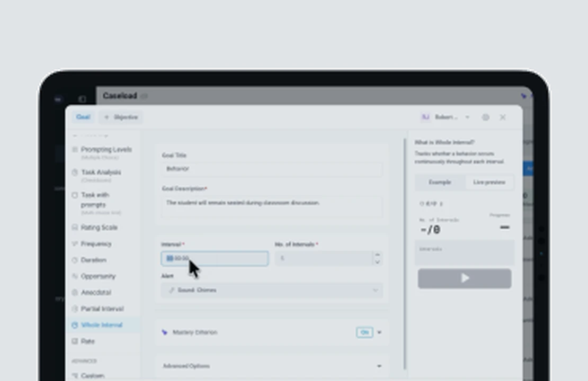Screen dimensions: 588x381
Task: Close the goal editor dialog
Action: pyautogui.click(x=503, y=117)
